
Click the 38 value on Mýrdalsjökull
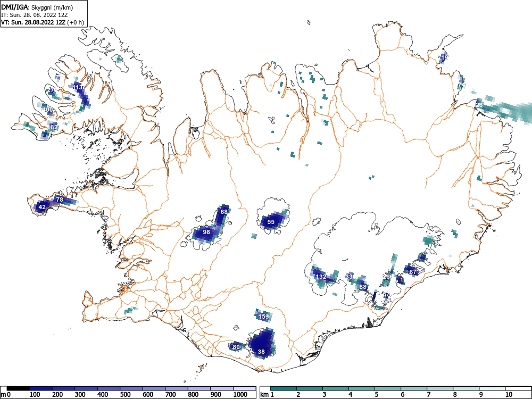tap(261, 352)
